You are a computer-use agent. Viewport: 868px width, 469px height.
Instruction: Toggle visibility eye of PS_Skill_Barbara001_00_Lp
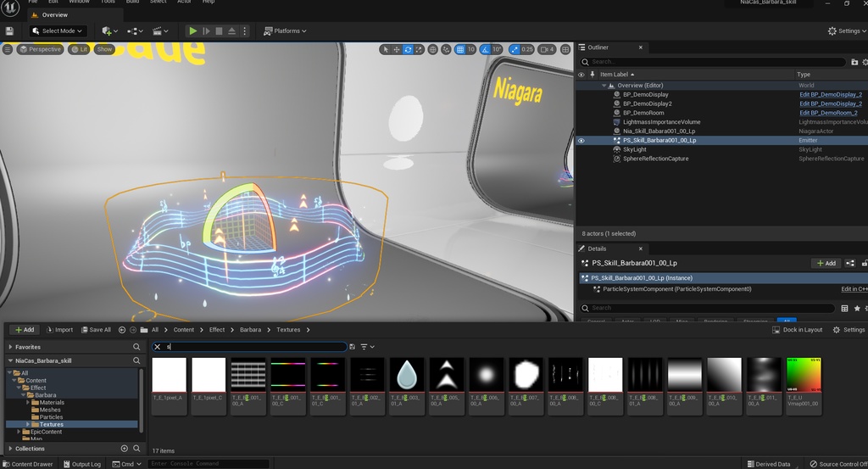(x=581, y=140)
